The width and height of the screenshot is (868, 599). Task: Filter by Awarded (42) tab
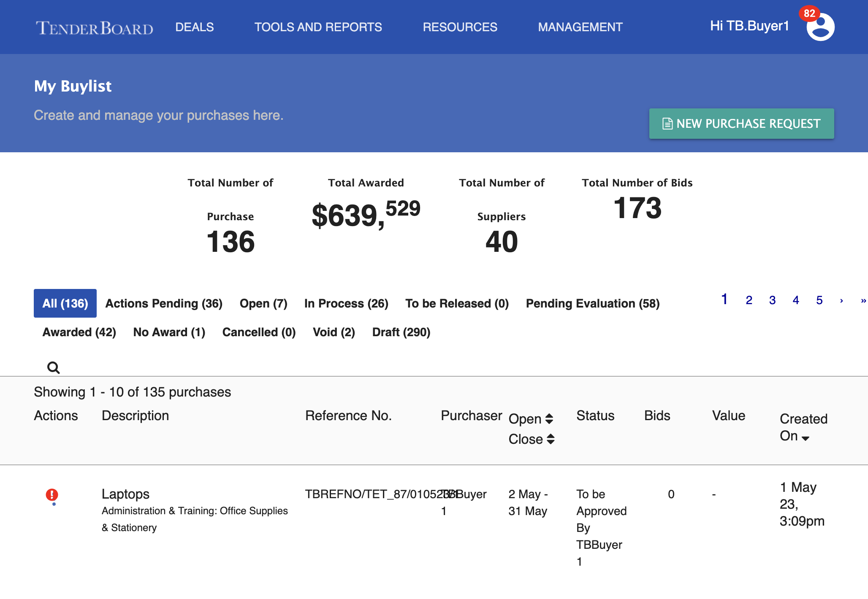pos(79,332)
